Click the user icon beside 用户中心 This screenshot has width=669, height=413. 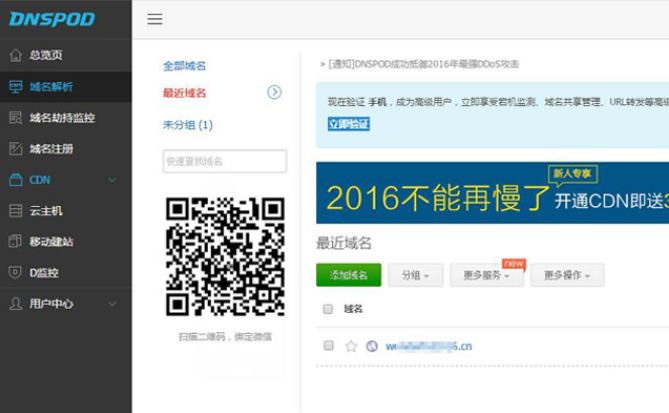(x=16, y=303)
